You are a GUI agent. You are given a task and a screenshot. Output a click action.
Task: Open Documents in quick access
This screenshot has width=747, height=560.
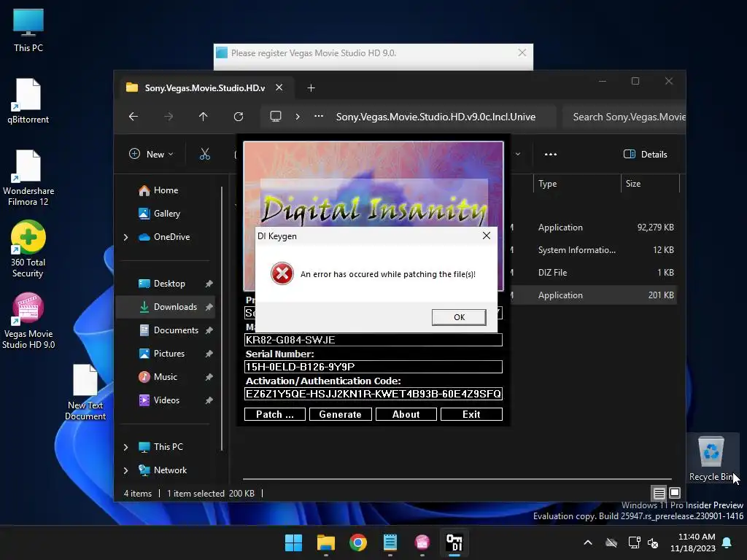tap(176, 330)
